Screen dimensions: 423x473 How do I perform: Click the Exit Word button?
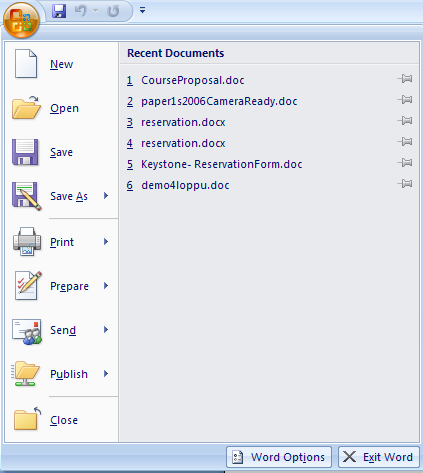[379, 457]
